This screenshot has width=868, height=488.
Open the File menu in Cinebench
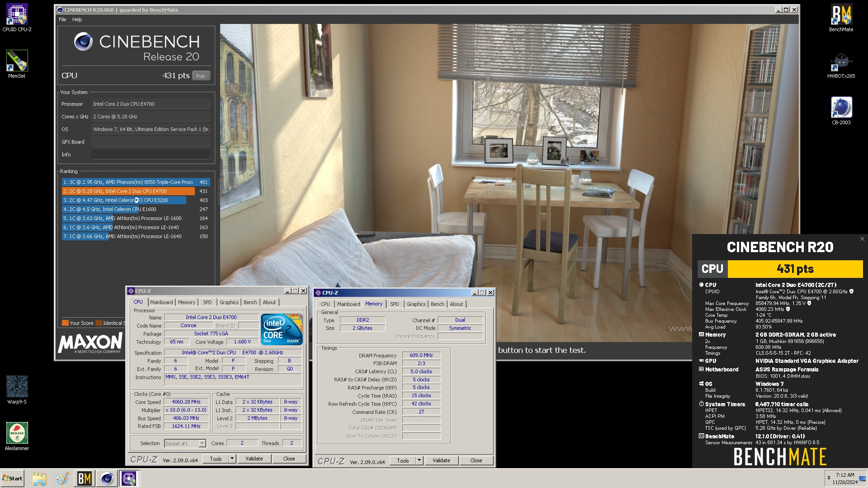point(62,19)
